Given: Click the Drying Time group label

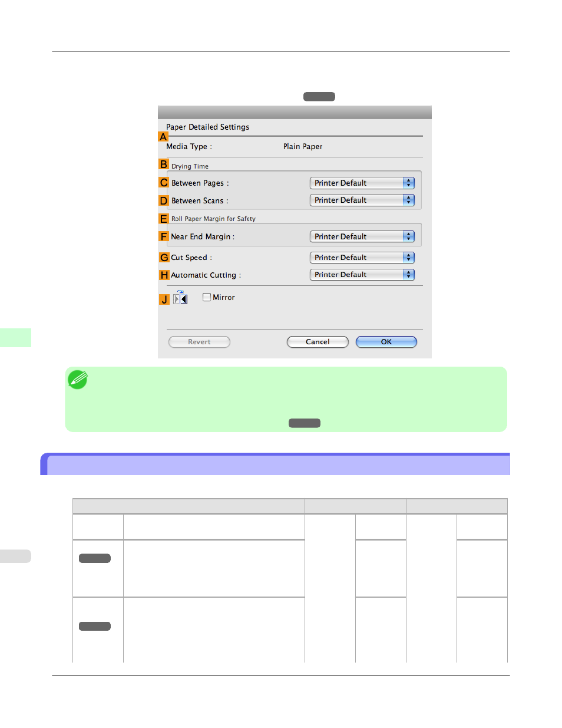Looking at the screenshot, I should 190,166.
